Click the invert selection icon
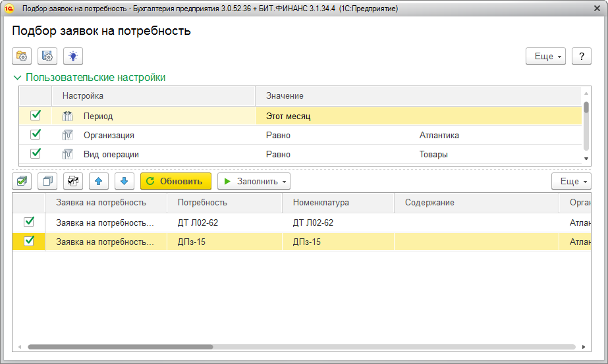This screenshot has width=608, height=364. tap(73, 181)
